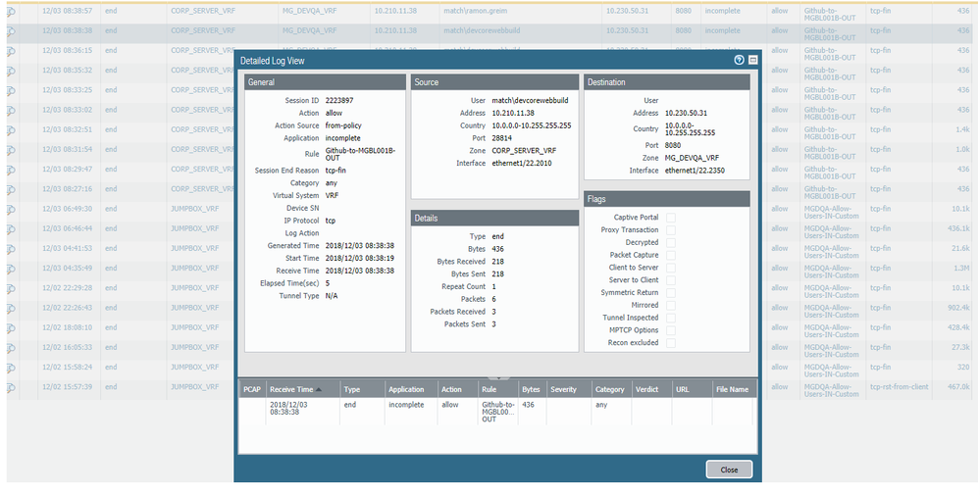Screen dimensions: 980x495
Task: Open log details for 12/02 15:58:24 row
Action: 11,369
